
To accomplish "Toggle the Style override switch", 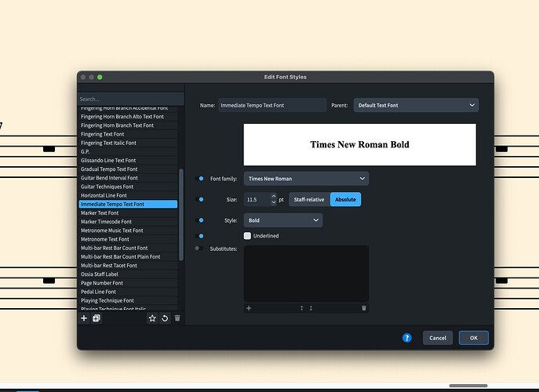I will tap(199, 220).
